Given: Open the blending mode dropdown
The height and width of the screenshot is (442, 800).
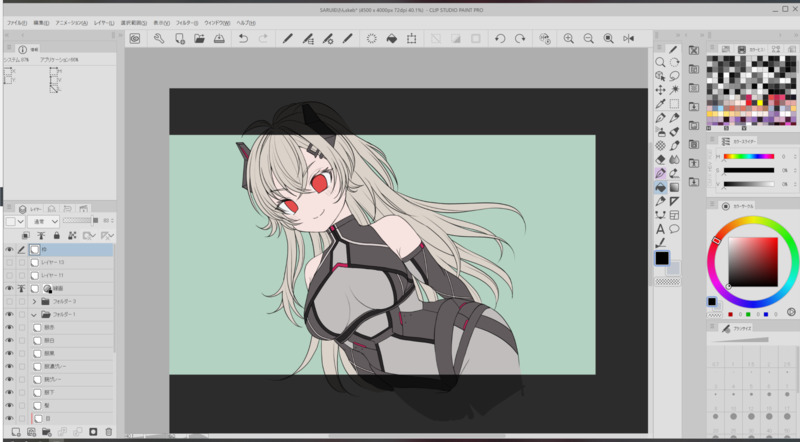Looking at the screenshot, I should [43, 222].
